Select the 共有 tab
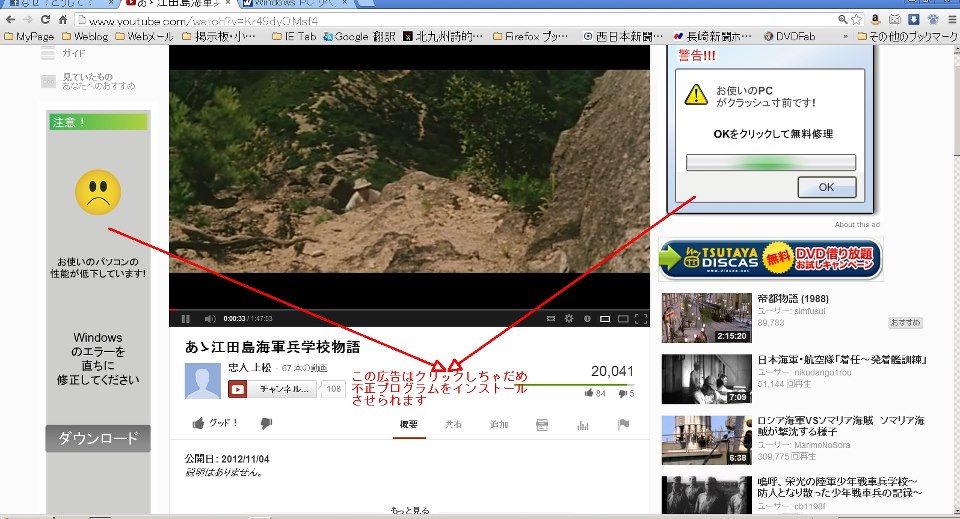The image size is (960, 519). pos(453,424)
